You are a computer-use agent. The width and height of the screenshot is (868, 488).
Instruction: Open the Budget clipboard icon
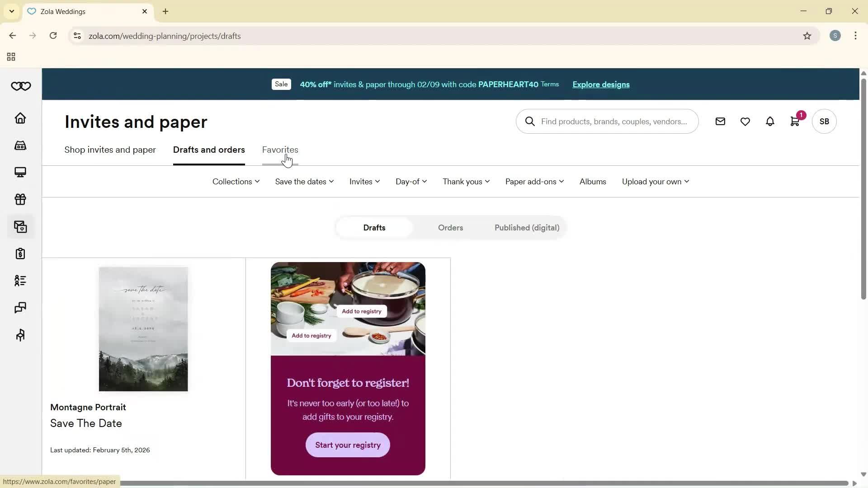coord(20,253)
